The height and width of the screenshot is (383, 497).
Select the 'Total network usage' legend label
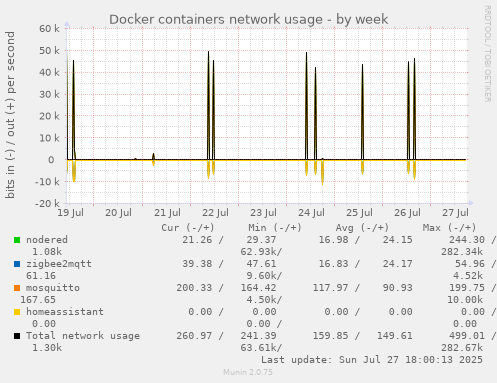83,336
